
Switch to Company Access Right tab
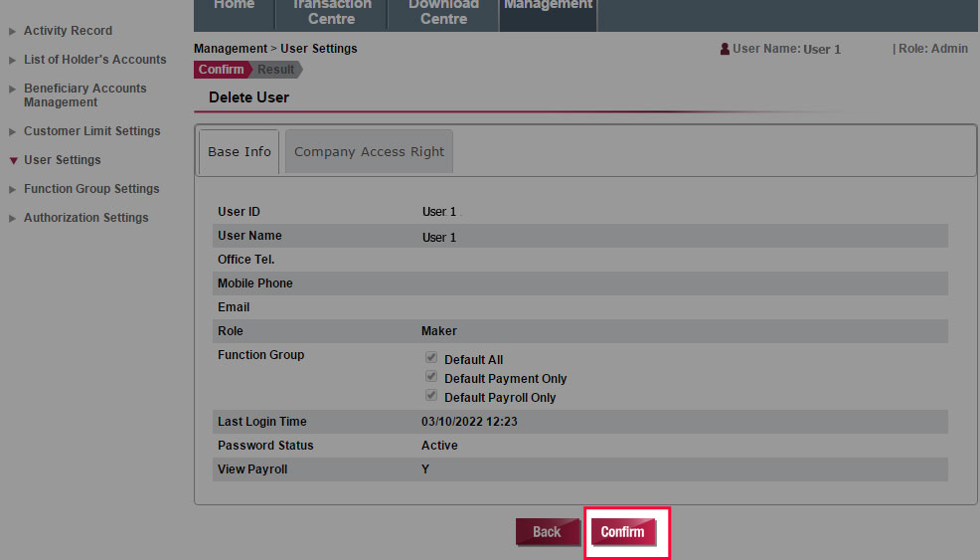[369, 151]
